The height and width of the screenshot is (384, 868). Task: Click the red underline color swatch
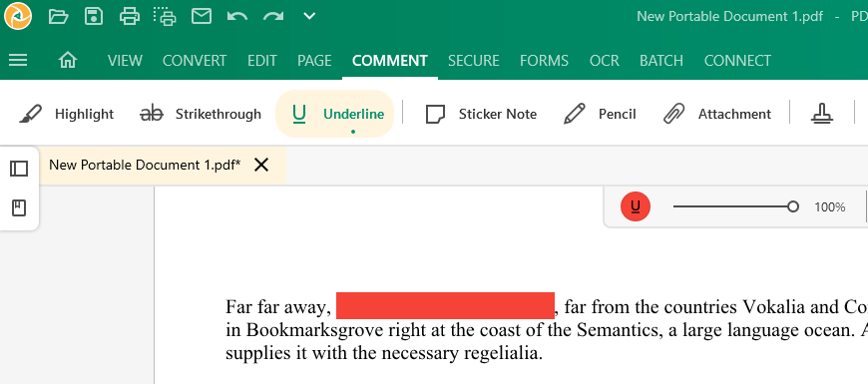tap(635, 206)
